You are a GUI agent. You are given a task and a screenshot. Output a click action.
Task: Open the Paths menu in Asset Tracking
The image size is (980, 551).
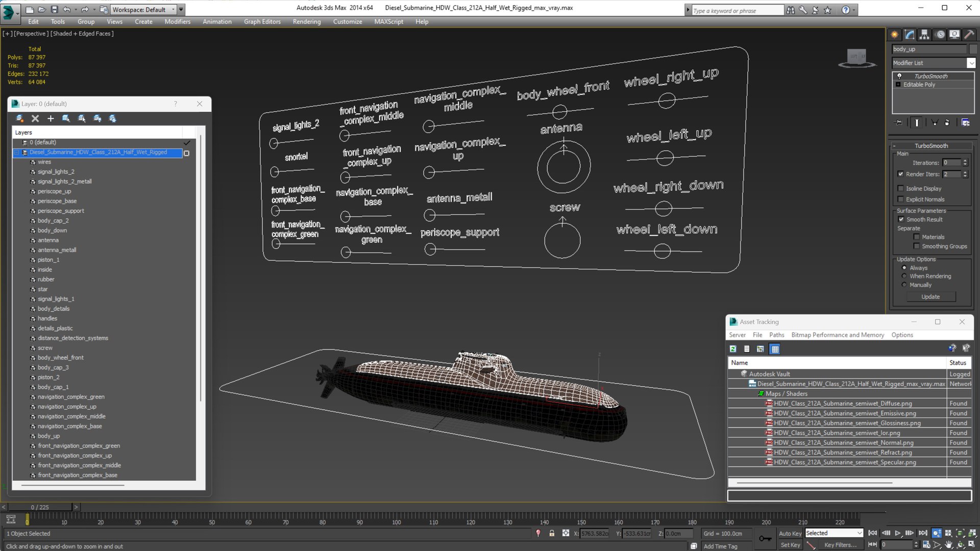776,335
